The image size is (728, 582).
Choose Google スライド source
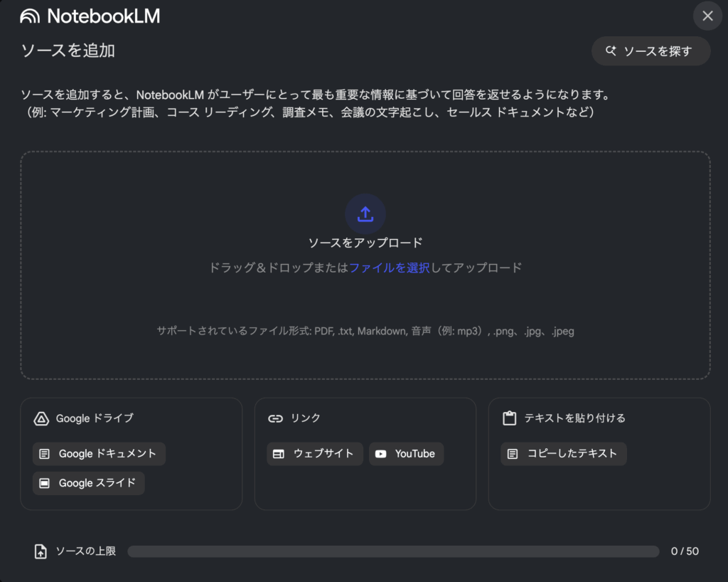coord(89,483)
